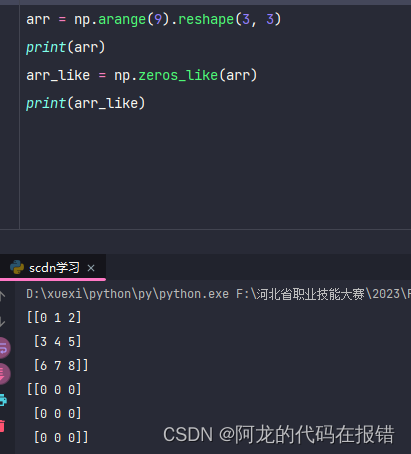Screen dimensions: 411x454
Task: Click output row [3 4 5]
Action: [57, 341]
